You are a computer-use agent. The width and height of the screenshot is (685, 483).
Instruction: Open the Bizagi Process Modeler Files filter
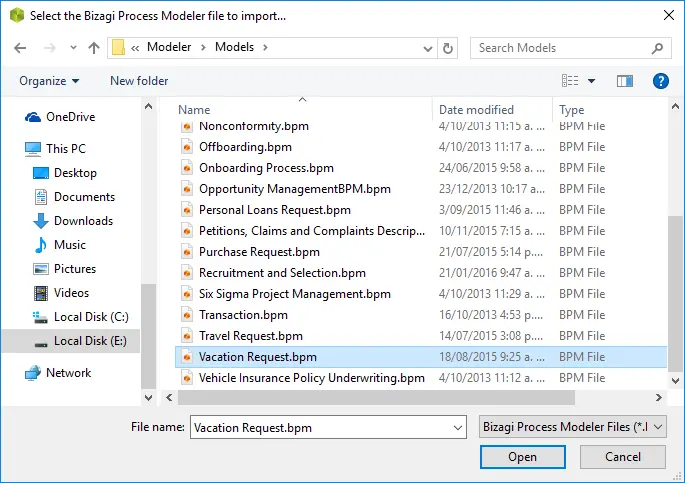pos(573,427)
